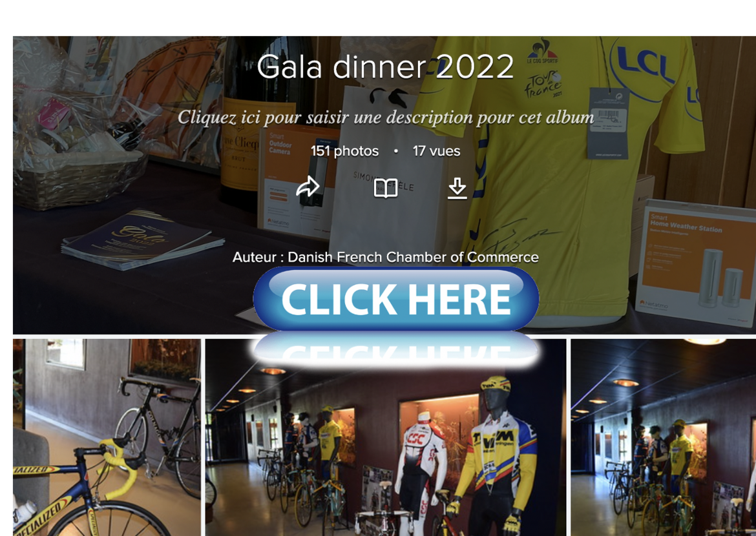Viewport: 756px width, 536px height.
Task: Click the 151 photos count
Action: coord(345,151)
